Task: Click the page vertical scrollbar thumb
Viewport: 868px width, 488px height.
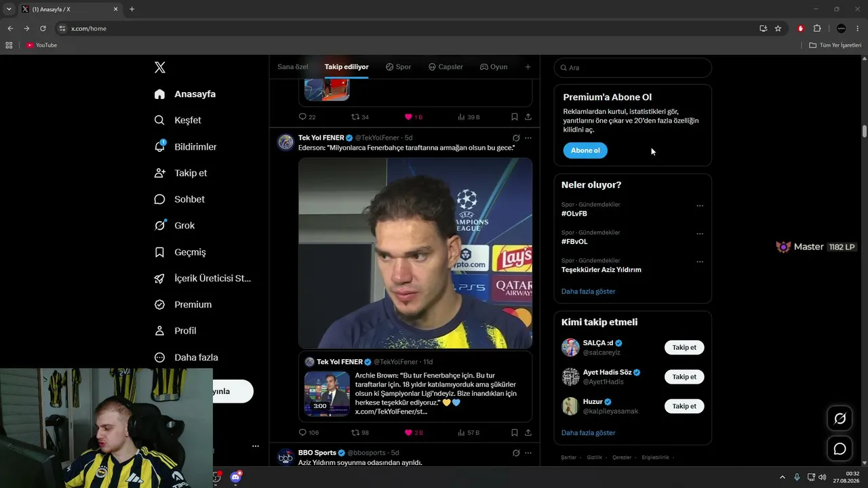Action: click(865, 131)
